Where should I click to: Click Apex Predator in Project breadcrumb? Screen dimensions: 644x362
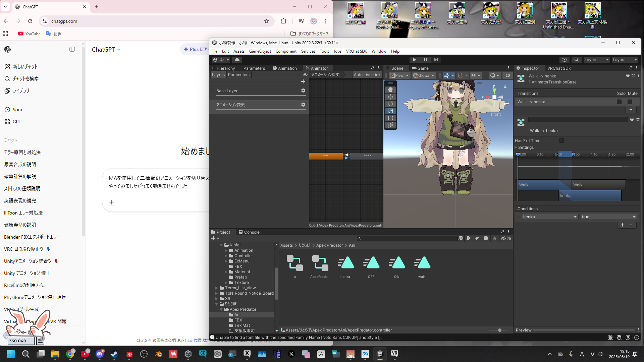click(329, 245)
